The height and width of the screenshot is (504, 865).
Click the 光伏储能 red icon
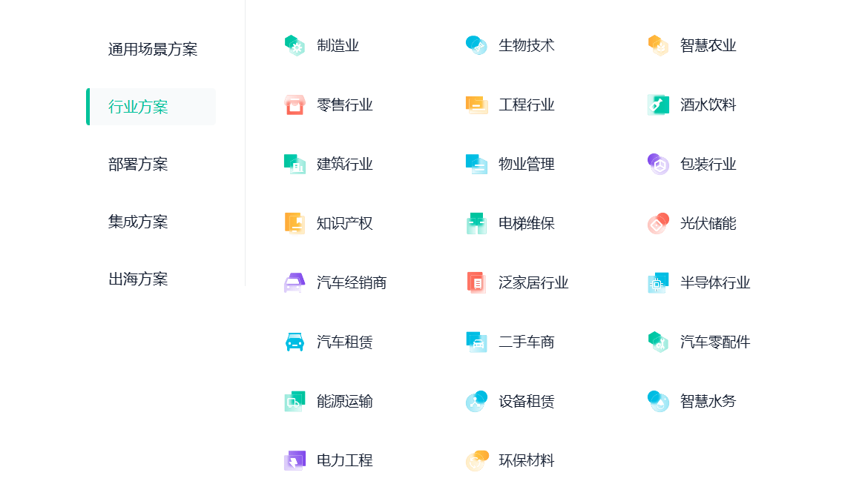click(x=658, y=223)
